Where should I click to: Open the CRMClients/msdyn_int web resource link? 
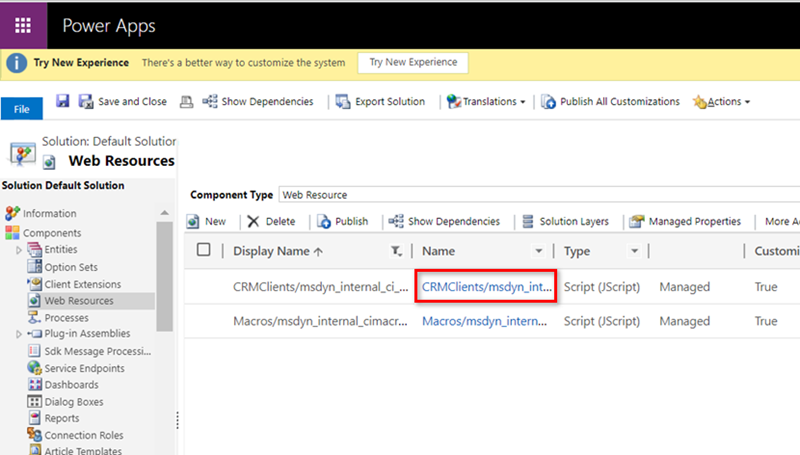point(485,286)
